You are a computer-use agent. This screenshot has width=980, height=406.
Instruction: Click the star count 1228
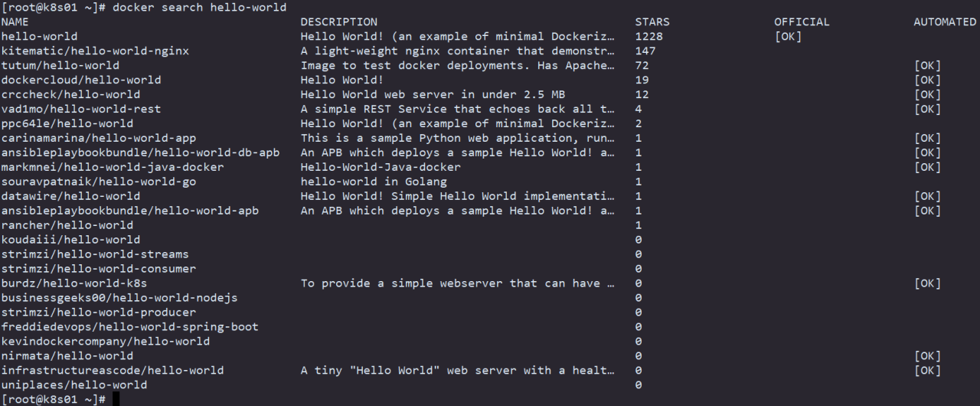tap(648, 37)
